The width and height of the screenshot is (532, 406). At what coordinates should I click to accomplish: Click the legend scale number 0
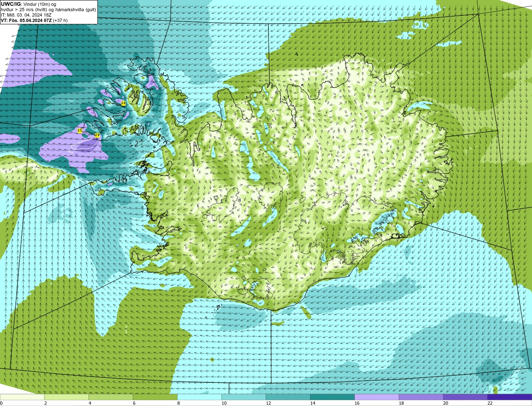coord(1,403)
